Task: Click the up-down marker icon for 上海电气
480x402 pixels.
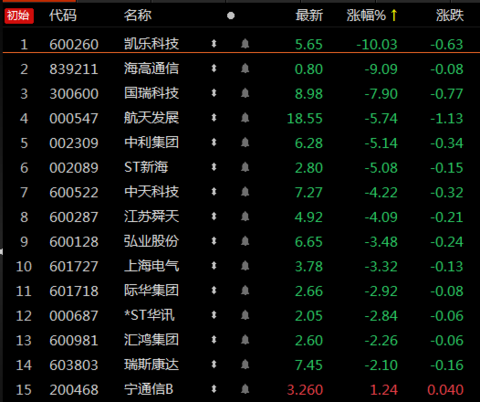Action: click(x=214, y=266)
